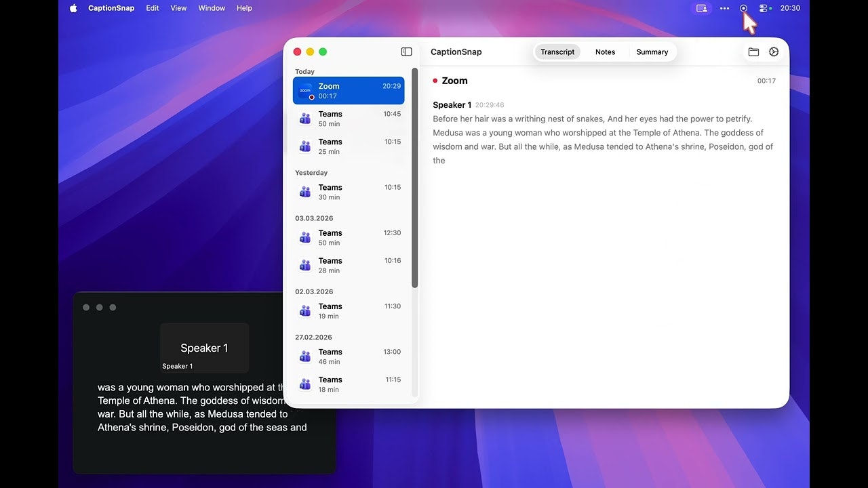Click the Today section header
868x488 pixels.
(304, 71)
